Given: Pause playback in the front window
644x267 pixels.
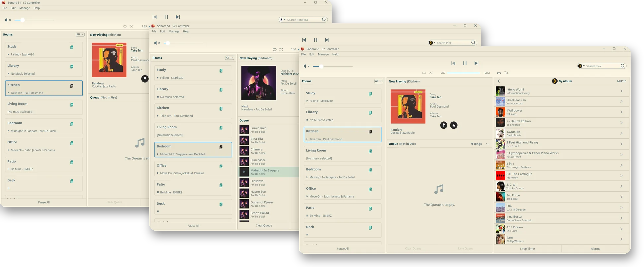Looking at the screenshot, I should pyautogui.click(x=465, y=63).
